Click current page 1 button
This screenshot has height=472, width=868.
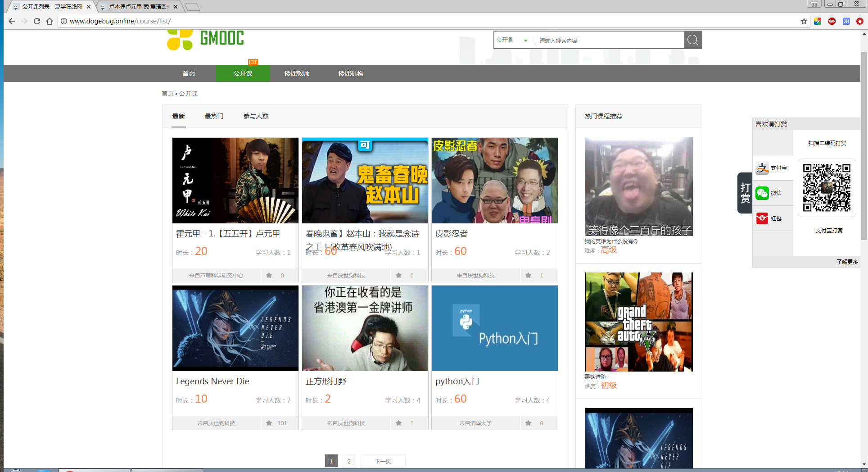click(331, 461)
